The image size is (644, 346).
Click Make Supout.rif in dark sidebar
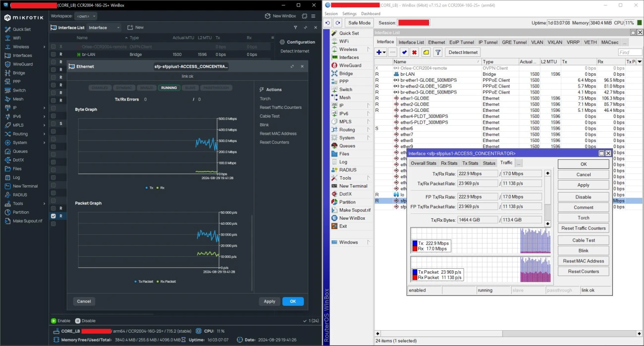pos(27,221)
